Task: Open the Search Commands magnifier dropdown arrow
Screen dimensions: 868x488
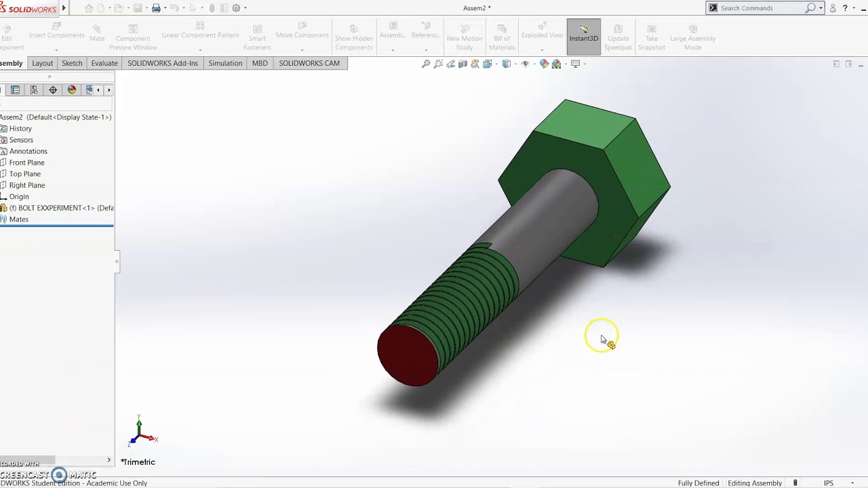Action: coord(821,8)
